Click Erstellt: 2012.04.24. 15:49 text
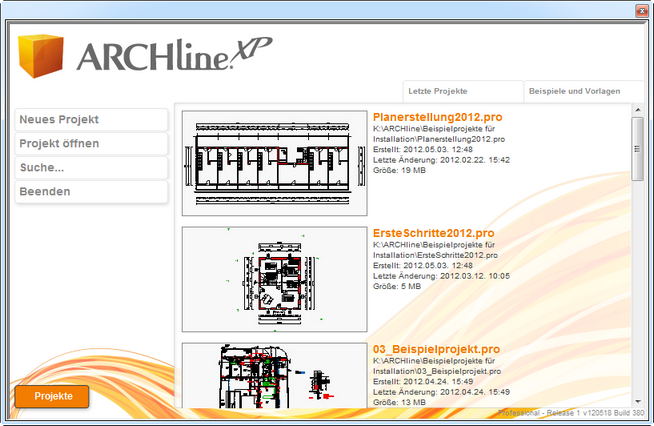The image size is (654, 426). [x=423, y=381]
